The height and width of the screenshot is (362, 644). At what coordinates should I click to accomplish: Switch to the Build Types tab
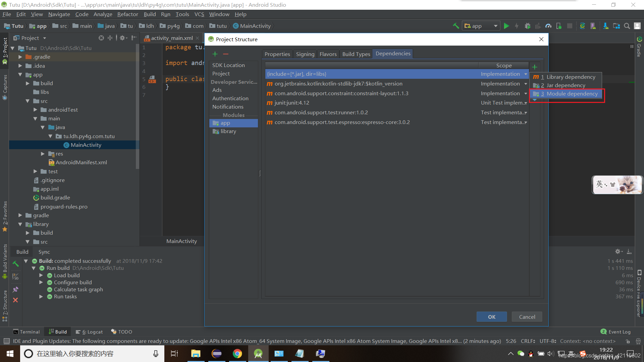click(356, 54)
